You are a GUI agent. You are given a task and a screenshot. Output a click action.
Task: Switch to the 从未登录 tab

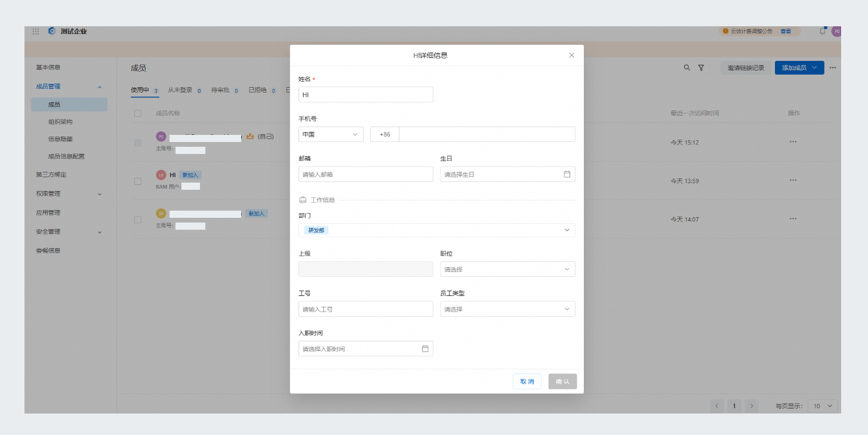185,90
